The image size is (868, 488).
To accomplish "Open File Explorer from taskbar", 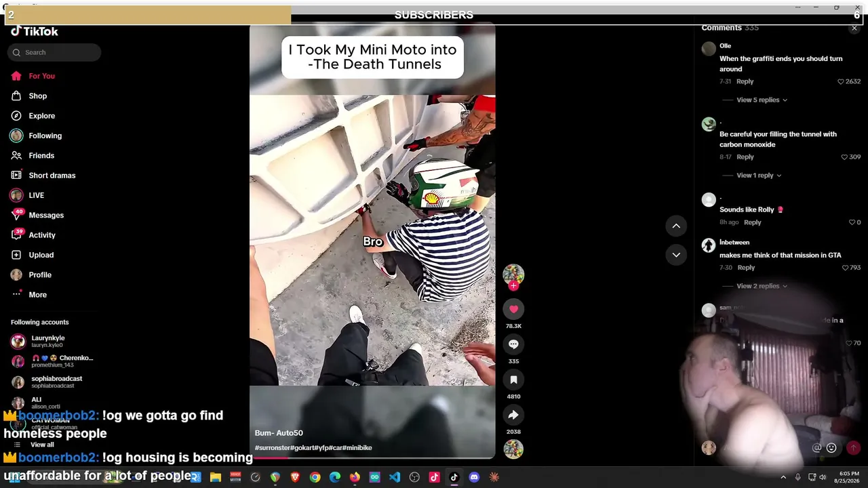I will click(216, 477).
